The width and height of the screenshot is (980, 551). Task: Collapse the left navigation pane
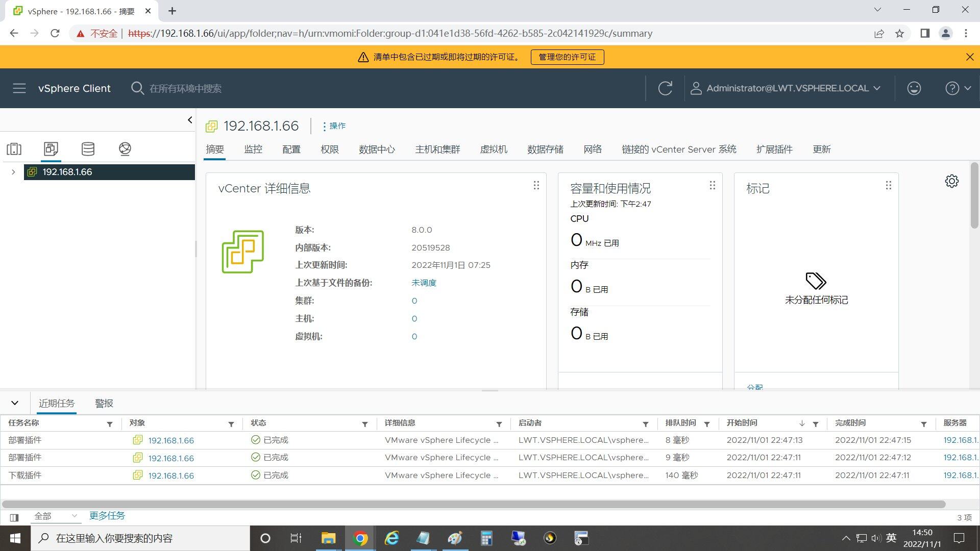[x=190, y=120]
